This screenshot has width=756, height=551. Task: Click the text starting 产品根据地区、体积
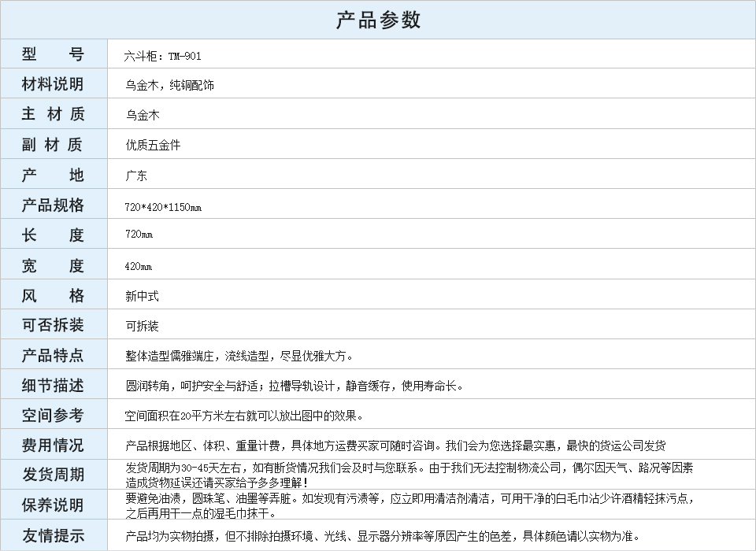click(395, 446)
